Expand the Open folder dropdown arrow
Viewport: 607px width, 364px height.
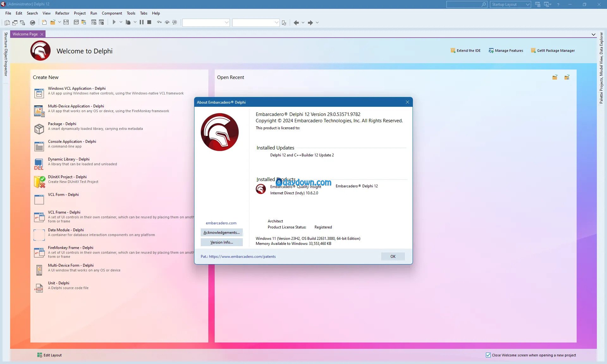[x=59, y=22]
